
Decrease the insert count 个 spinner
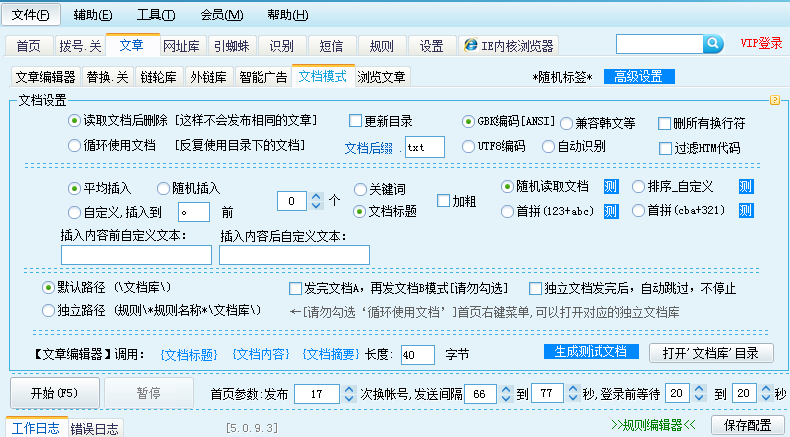click(x=316, y=206)
